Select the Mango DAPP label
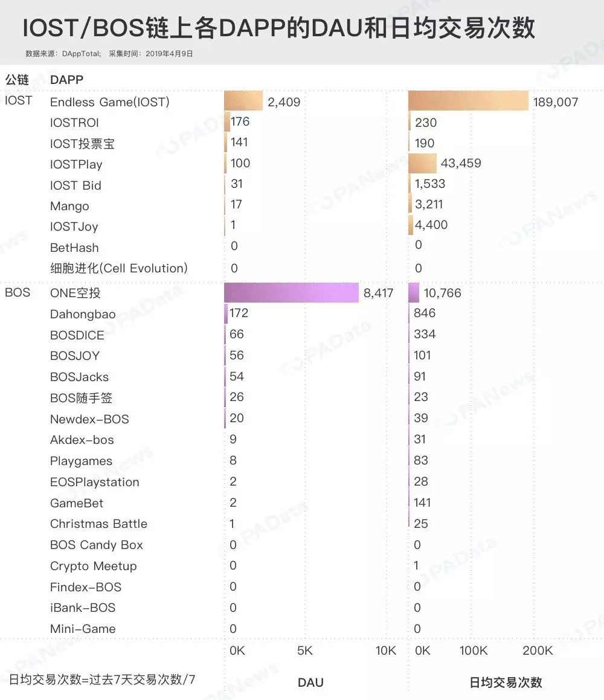The image size is (604, 700). tap(69, 206)
